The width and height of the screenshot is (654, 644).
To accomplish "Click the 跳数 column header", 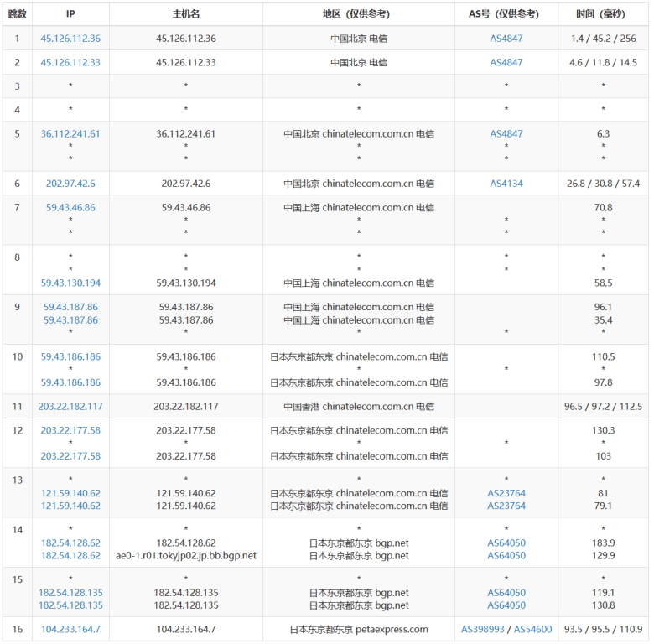I will (x=17, y=13).
